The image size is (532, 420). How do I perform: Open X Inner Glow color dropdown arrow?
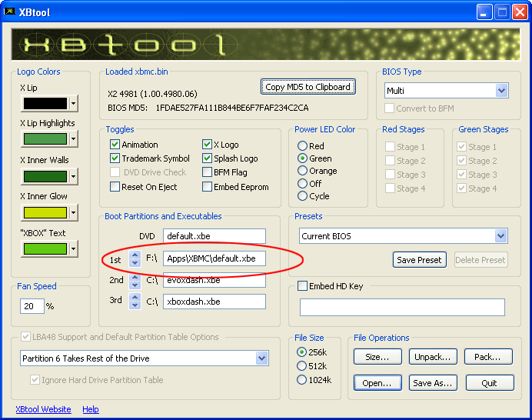click(73, 213)
